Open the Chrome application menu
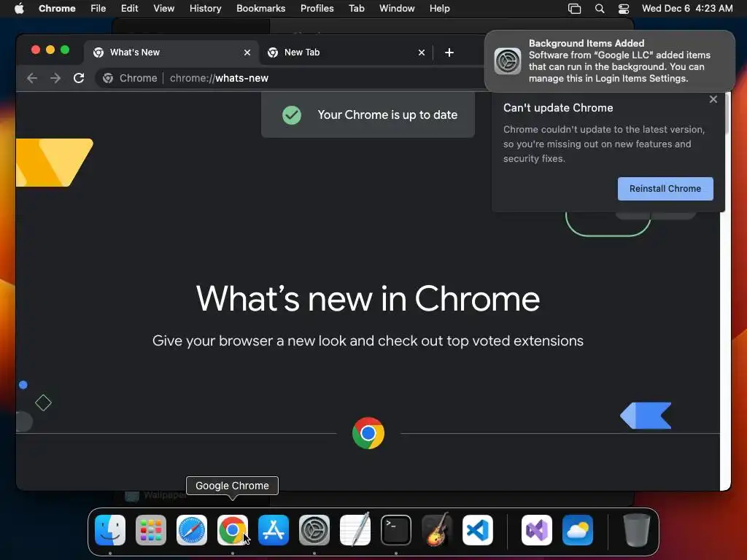Image resolution: width=747 pixels, height=560 pixels. [57, 9]
